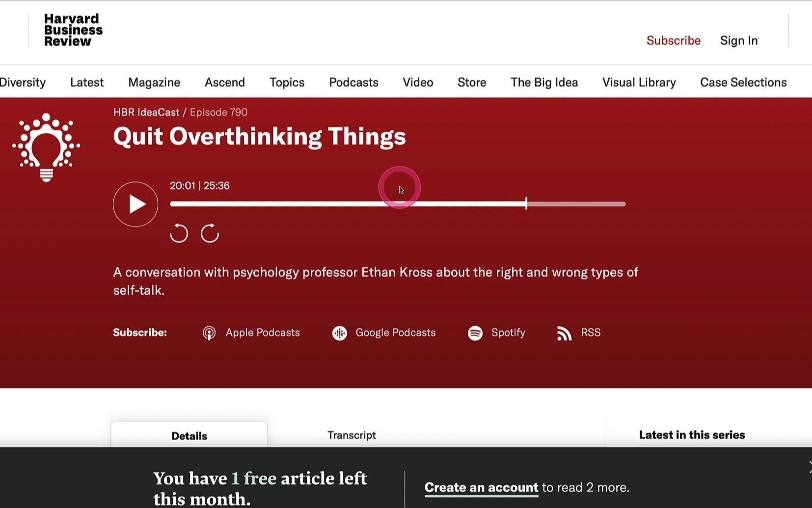The width and height of the screenshot is (812, 508).
Task: Click the Episode 790 label
Action: click(218, 112)
